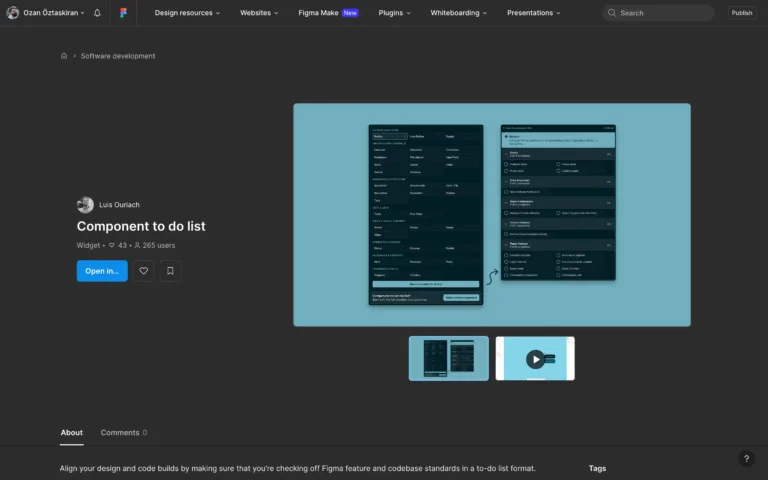Screen dimensions: 768x480
Task: Click Ozan Öztaskiran profile avatar
Action: coord(13,13)
